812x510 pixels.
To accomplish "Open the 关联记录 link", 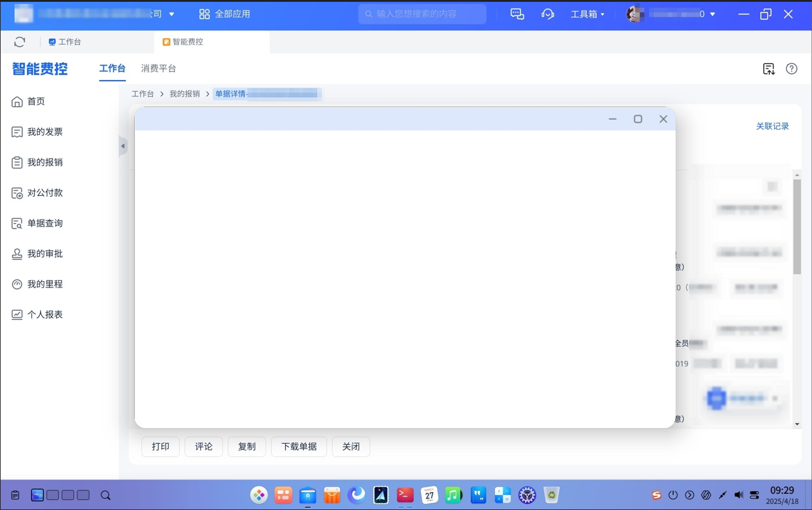I will 772,126.
